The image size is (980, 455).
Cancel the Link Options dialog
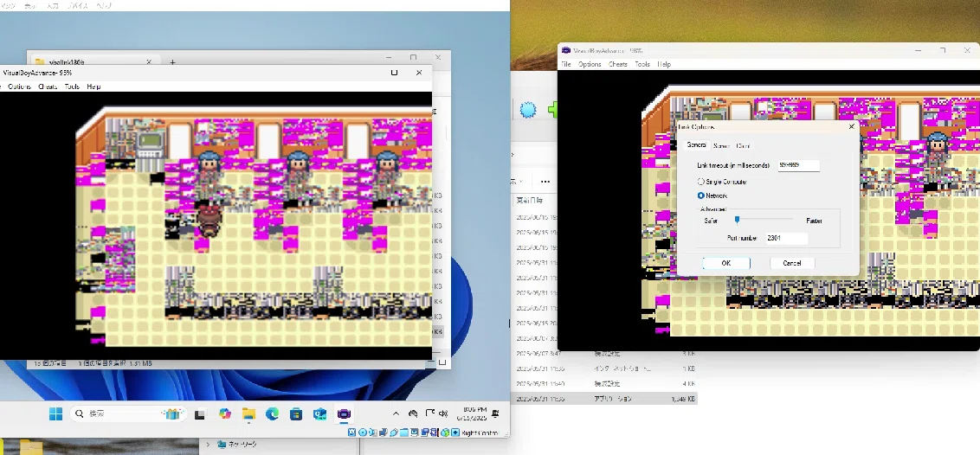tap(792, 263)
